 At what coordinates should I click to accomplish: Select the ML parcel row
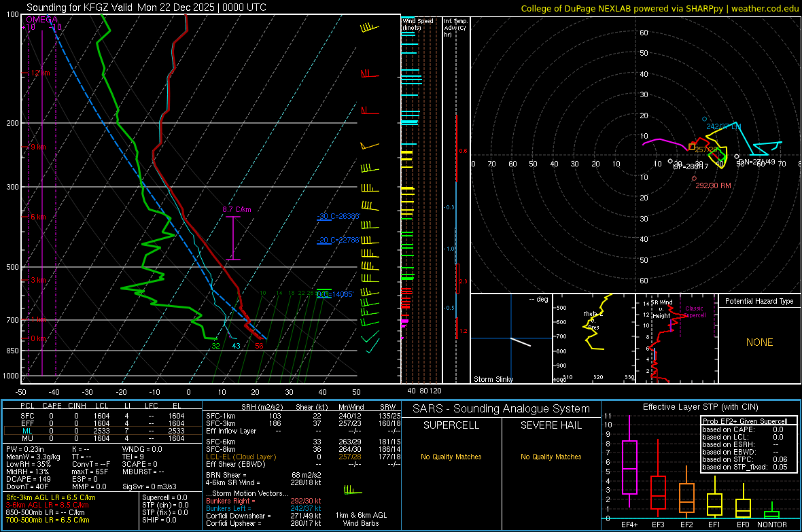(102, 431)
